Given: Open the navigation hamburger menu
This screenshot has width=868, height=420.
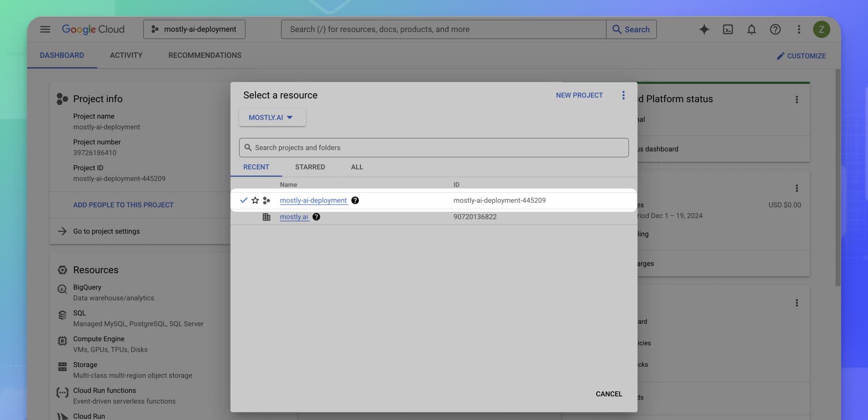Looking at the screenshot, I should [45, 29].
